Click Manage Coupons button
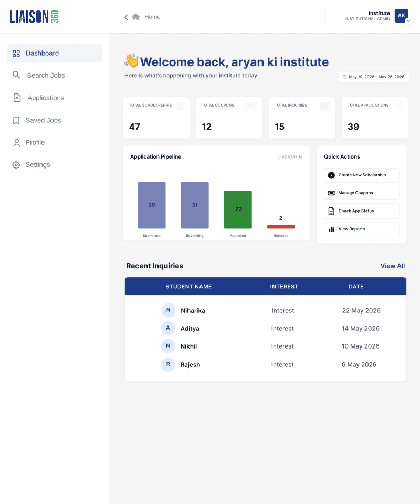The image size is (420, 504). [362, 193]
